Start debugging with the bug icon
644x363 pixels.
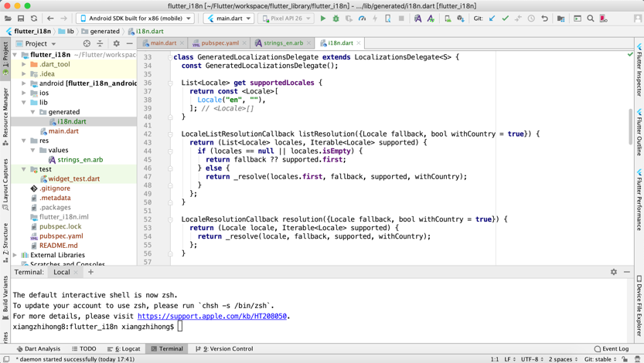336,19
